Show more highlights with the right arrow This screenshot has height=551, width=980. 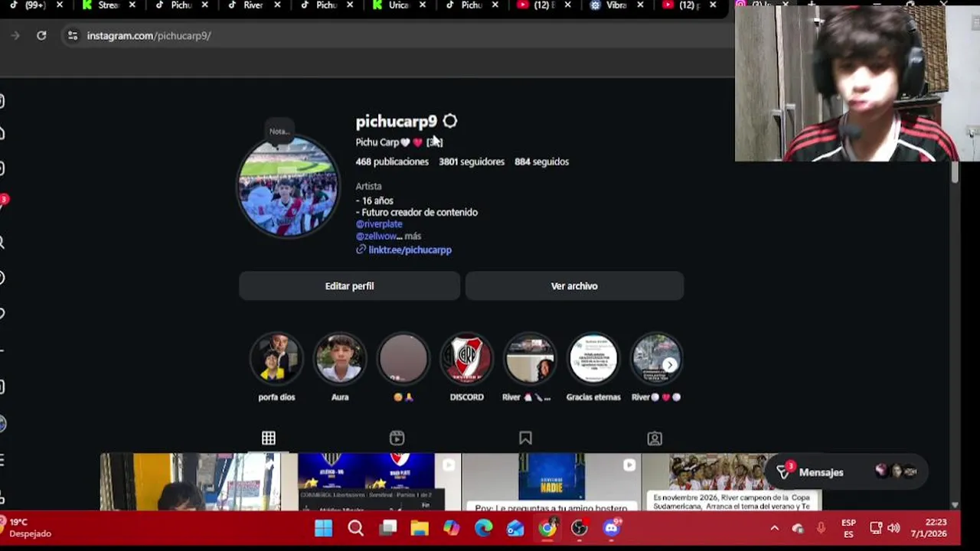pyautogui.click(x=670, y=365)
